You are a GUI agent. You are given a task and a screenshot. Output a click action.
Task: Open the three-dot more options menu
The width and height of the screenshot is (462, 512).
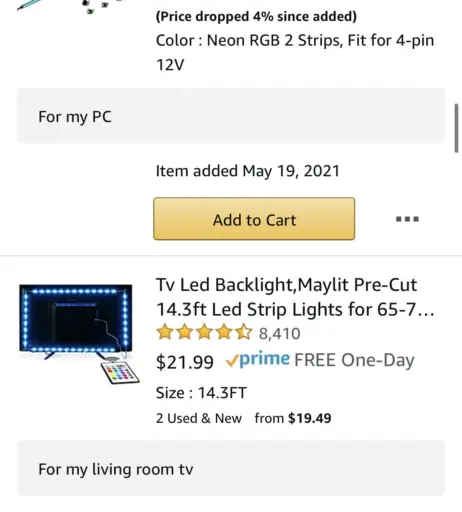(x=407, y=219)
